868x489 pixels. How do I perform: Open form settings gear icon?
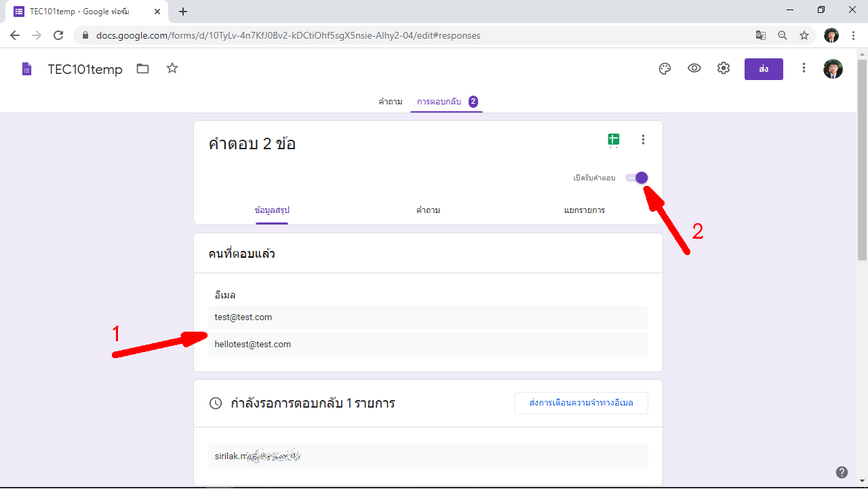point(724,69)
